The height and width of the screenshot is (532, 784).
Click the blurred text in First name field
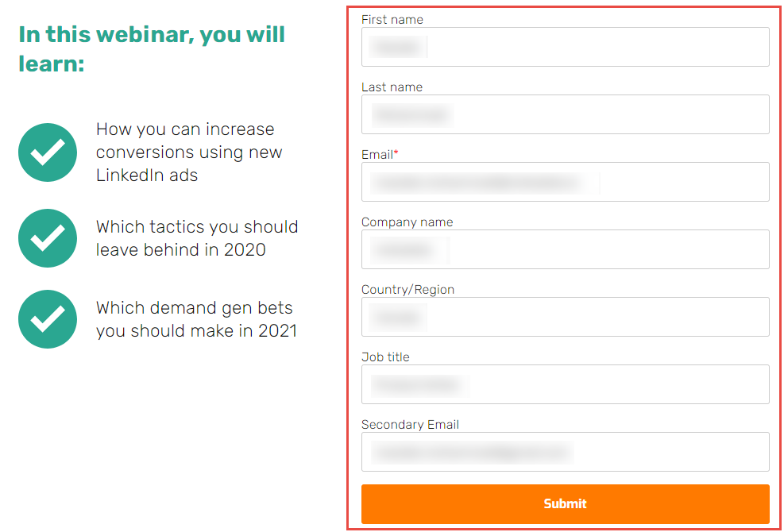coord(396,47)
